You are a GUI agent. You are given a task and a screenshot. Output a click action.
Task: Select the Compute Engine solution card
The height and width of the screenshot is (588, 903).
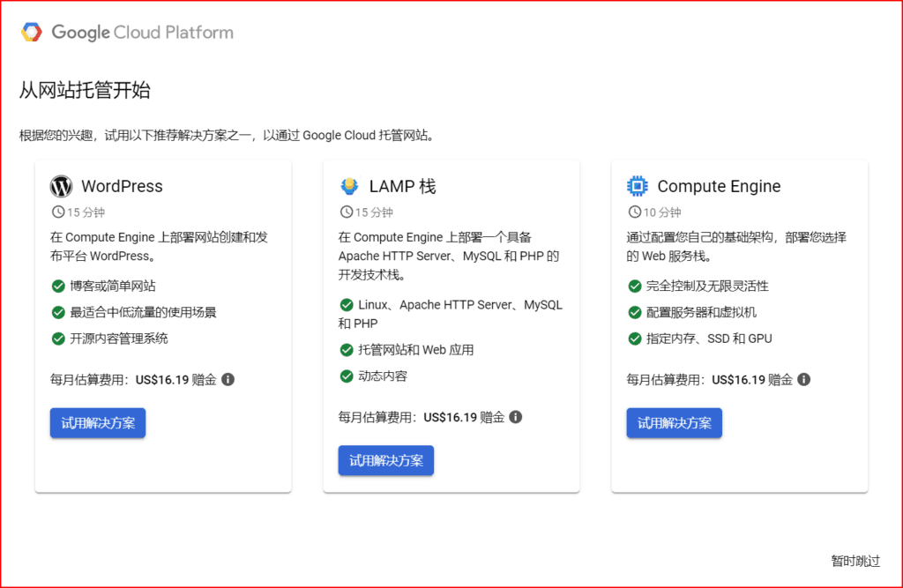tap(739, 324)
